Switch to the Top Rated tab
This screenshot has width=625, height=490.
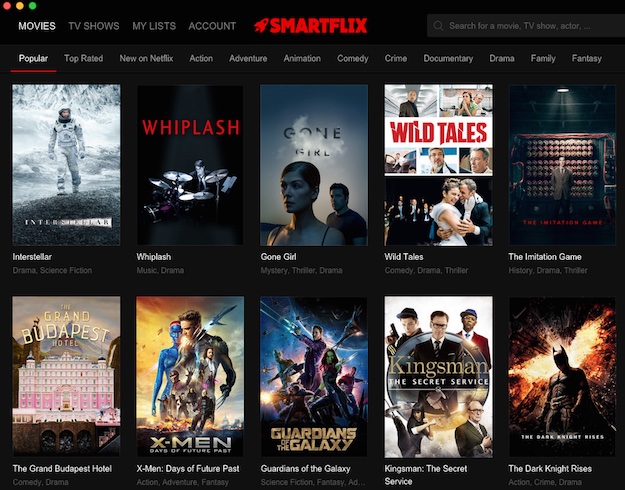83,59
